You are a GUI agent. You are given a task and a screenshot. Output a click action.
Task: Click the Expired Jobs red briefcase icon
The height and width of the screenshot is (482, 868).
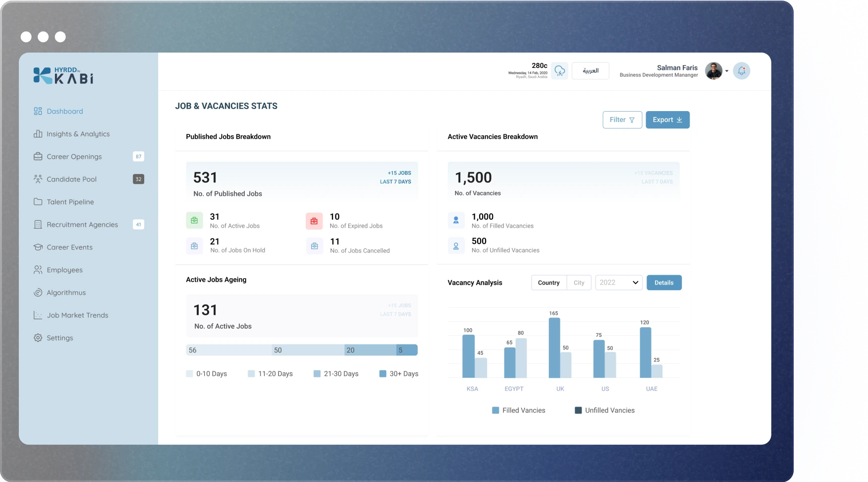click(314, 221)
